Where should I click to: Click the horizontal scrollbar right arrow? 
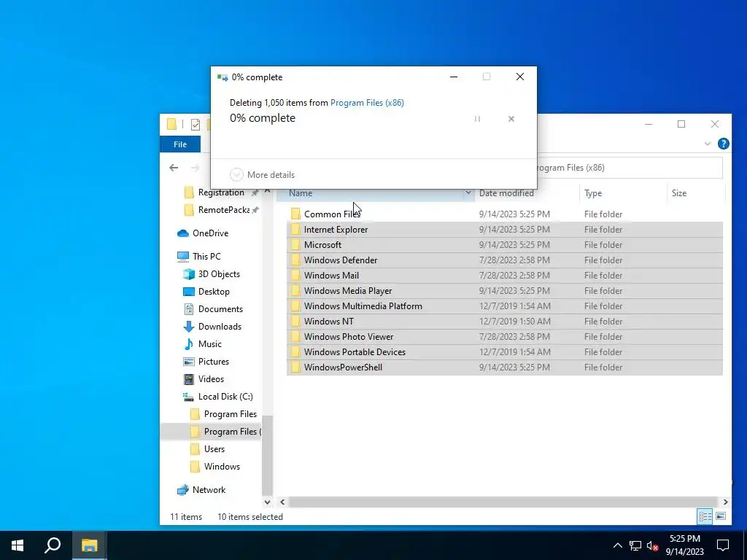click(x=726, y=502)
